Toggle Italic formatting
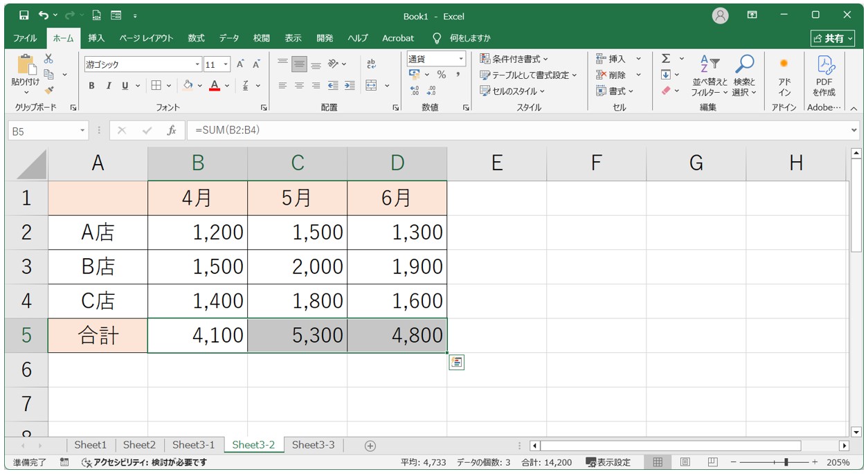Image resolution: width=868 pixels, height=474 pixels. pyautogui.click(x=109, y=86)
